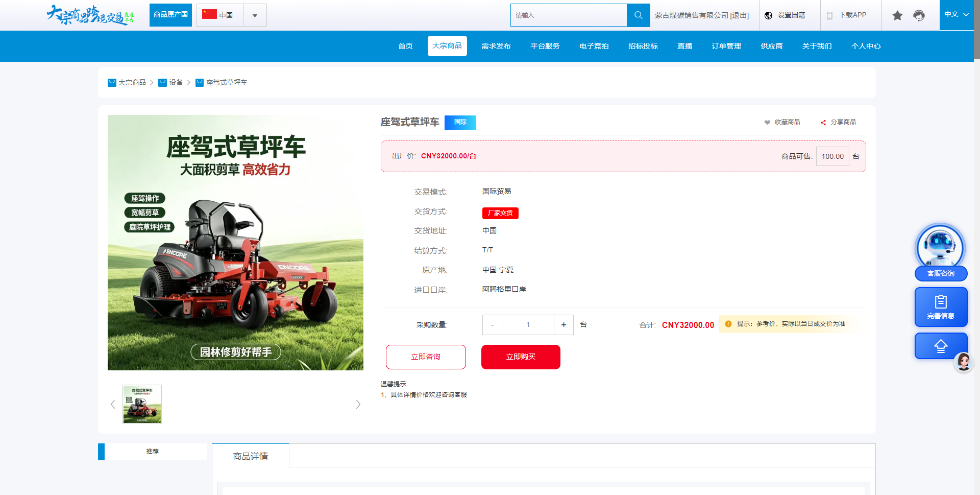Click the 分享商品 link text
The height and width of the screenshot is (495, 980).
click(x=843, y=122)
